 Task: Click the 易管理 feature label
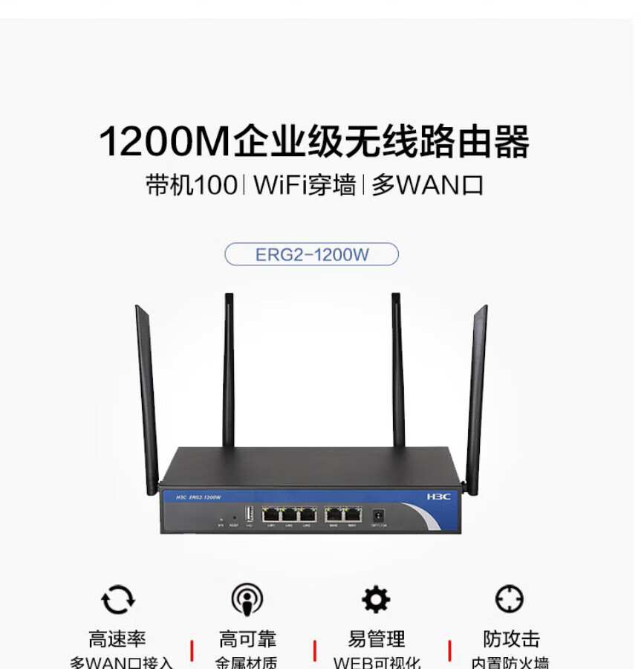point(377,639)
